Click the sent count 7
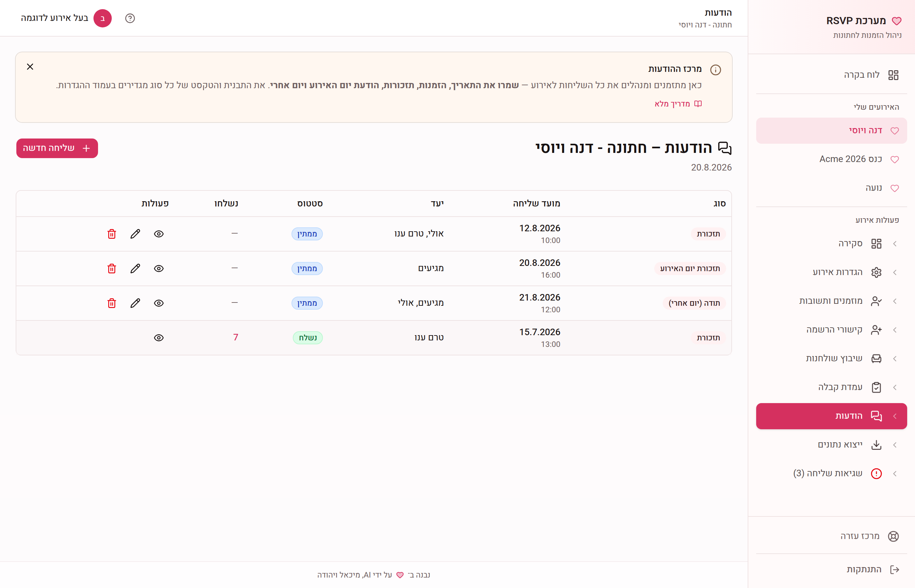915x588 pixels. point(236,337)
